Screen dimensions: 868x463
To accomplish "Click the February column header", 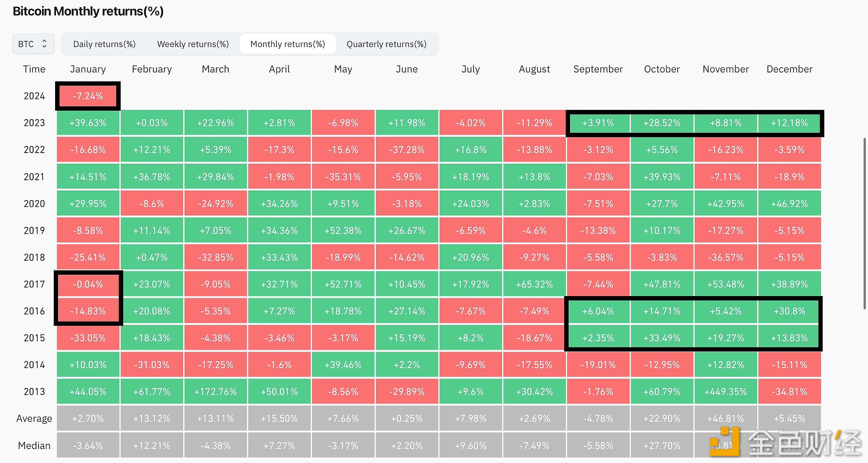I will click(x=152, y=69).
